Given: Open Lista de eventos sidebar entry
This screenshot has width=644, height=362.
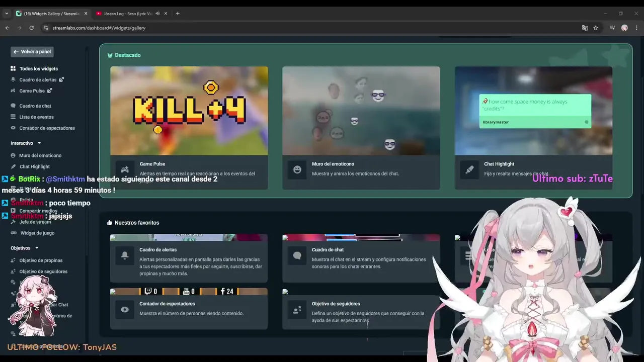Looking at the screenshot, I should click(x=36, y=117).
